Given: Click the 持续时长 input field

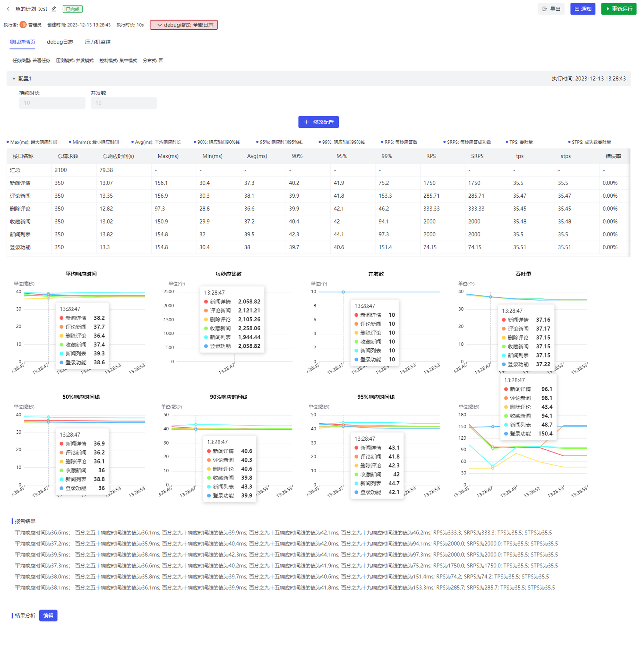Looking at the screenshot, I should [x=52, y=103].
